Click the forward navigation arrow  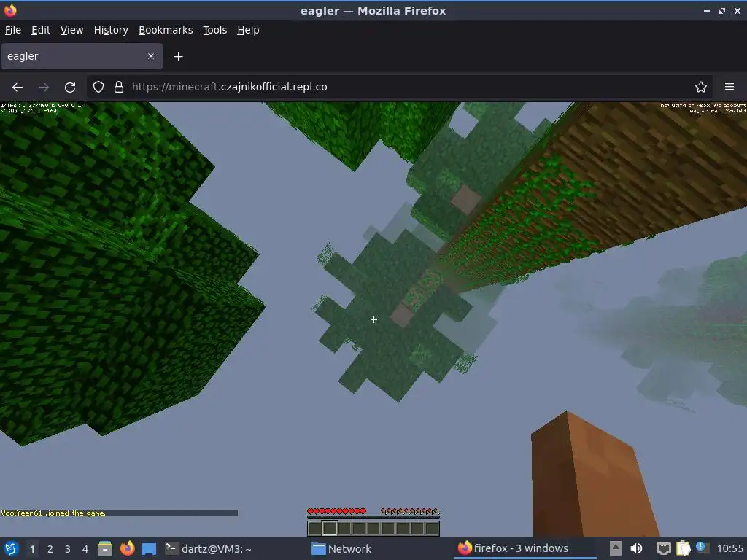(44, 87)
